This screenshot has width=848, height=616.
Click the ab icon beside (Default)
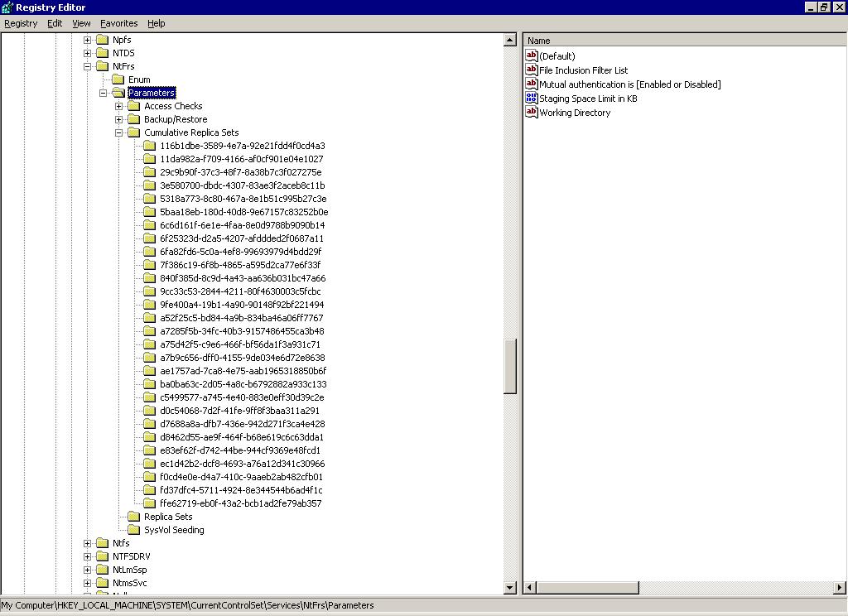pyautogui.click(x=531, y=56)
